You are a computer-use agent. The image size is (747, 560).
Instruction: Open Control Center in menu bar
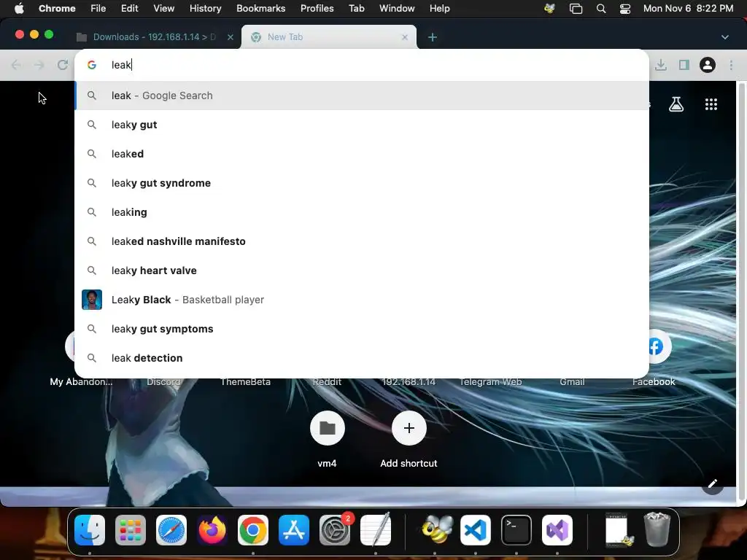coord(625,9)
